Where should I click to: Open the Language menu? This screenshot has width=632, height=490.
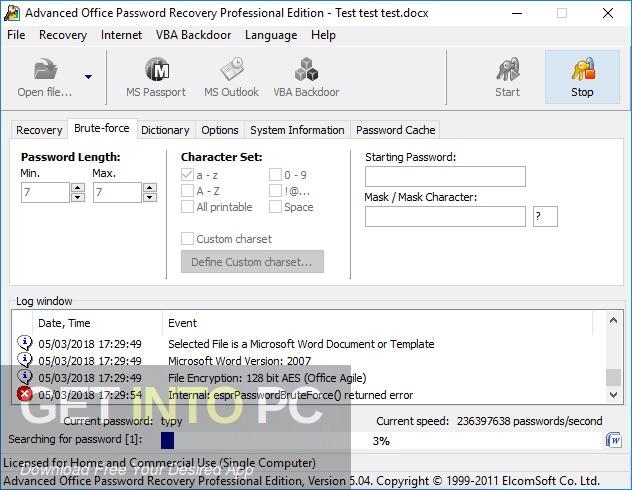tap(271, 35)
